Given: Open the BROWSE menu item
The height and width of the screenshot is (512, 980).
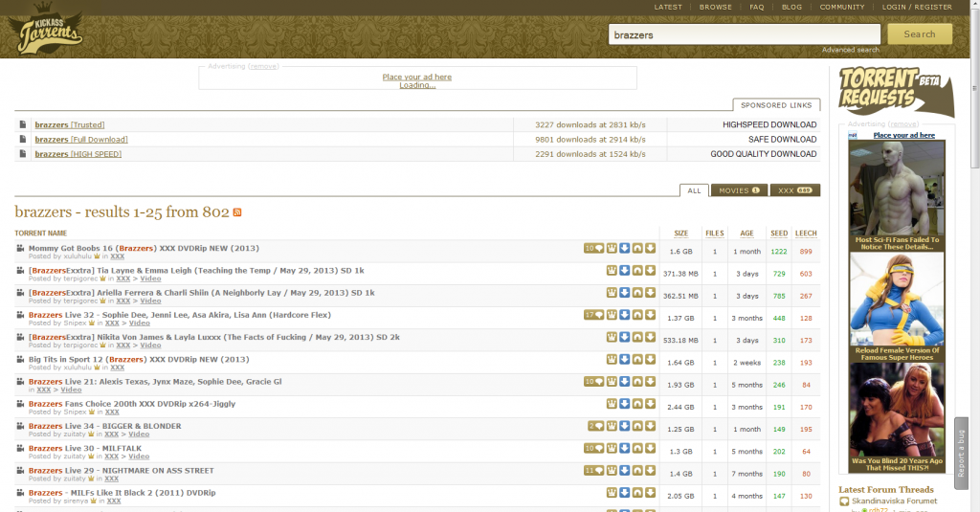Looking at the screenshot, I should [x=716, y=7].
